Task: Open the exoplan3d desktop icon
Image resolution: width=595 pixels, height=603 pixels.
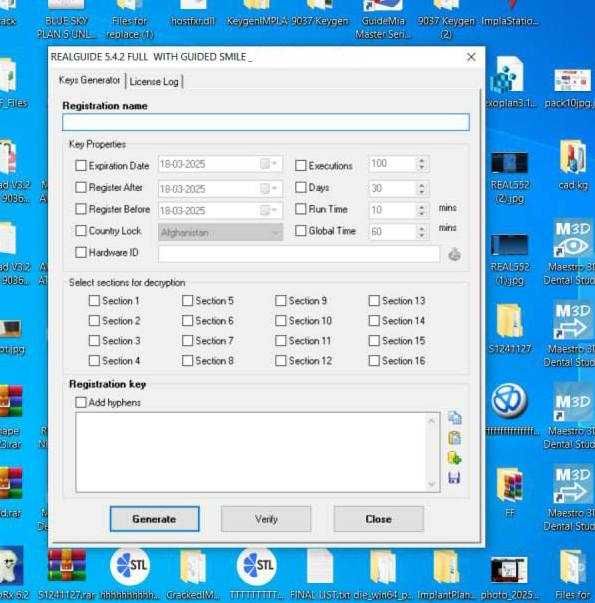Action: (510, 82)
